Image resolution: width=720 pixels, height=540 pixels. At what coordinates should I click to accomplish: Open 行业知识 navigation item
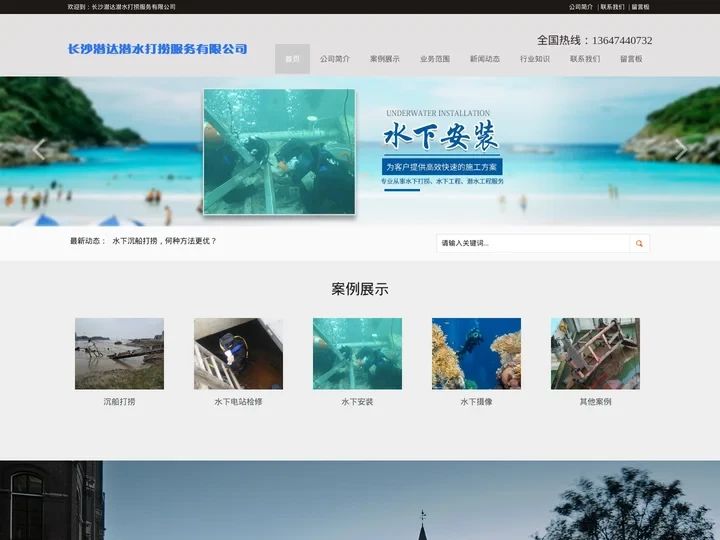pos(535,59)
